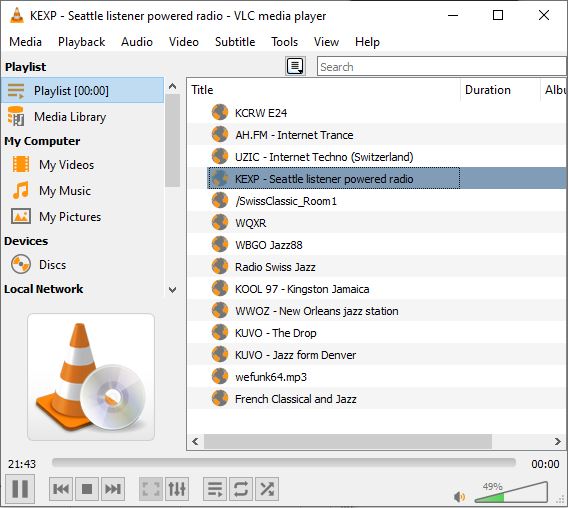Select the WQXR station

[x=377, y=223]
